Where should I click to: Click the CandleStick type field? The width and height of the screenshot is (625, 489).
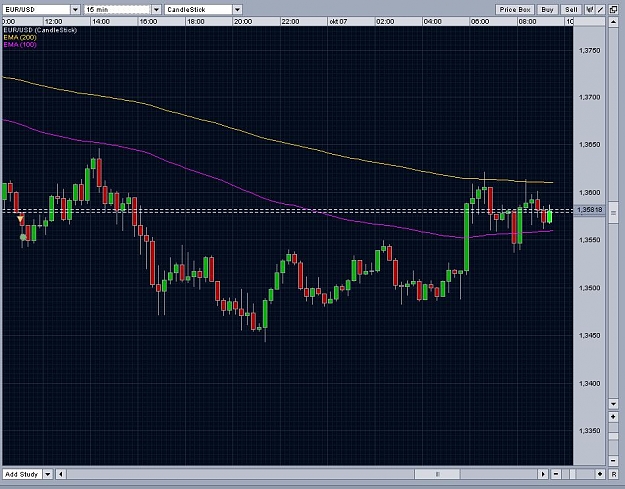(x=199, y=10)
